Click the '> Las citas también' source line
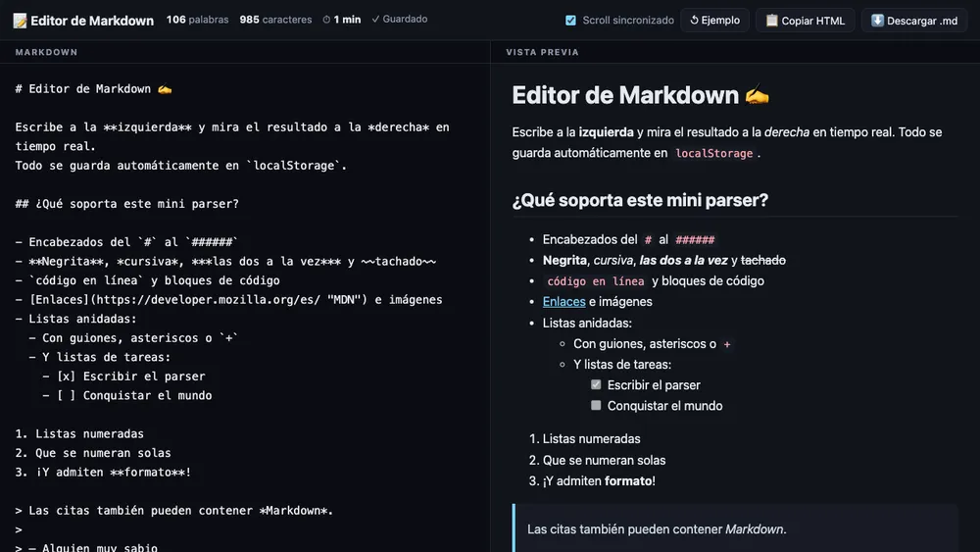This screenshot has width=980, height=552. pyautogui.click(x=174, y=510)
